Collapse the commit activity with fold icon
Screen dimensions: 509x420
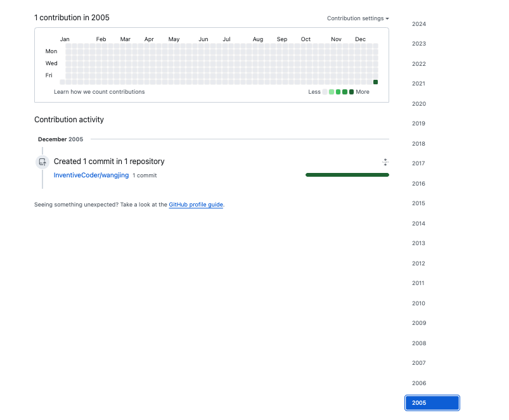(x=385, y=162)
